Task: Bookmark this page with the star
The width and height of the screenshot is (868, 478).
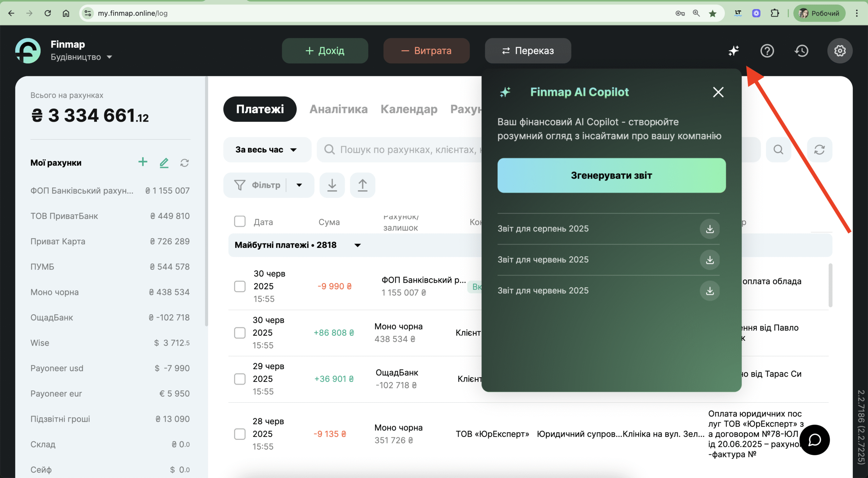Action: 713,13
